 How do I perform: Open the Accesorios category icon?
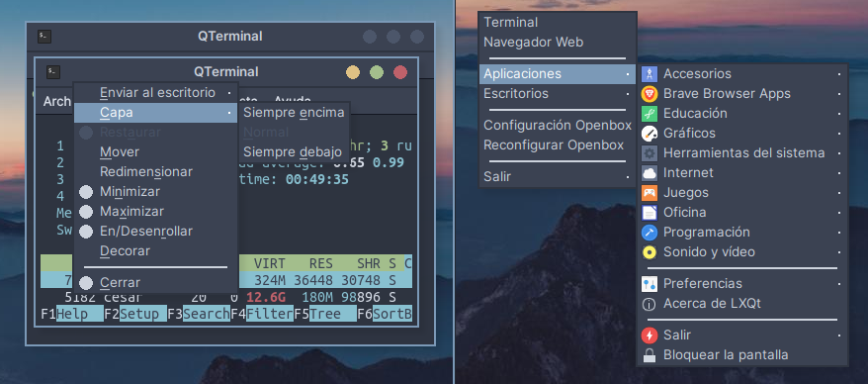click(649, 73)
